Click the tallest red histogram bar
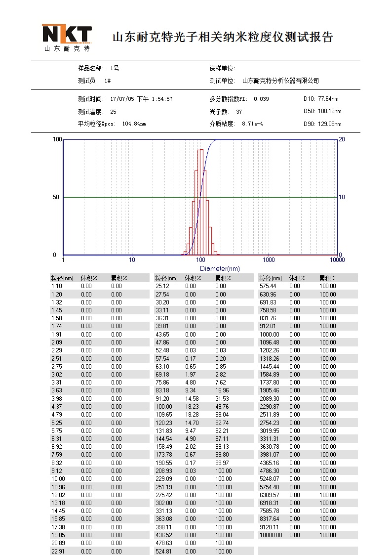This screenshot has width=392, height=555. (x=200, y=198)
